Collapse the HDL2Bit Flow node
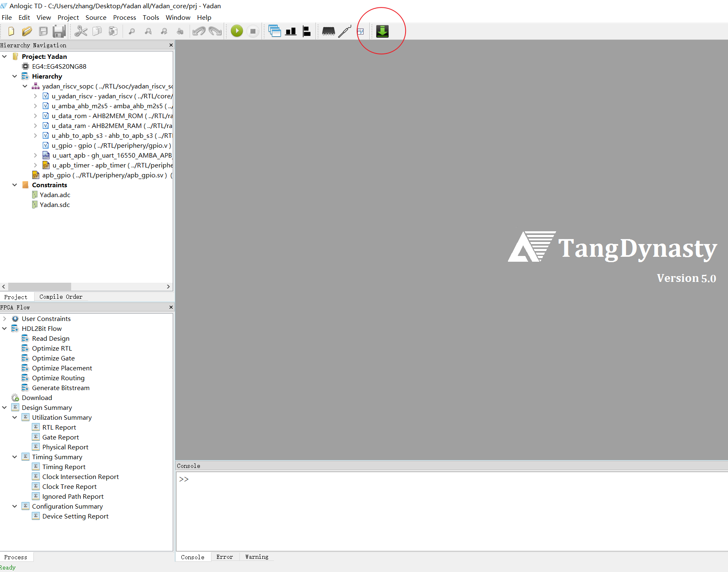728x572 pixels. pos(5,328)
